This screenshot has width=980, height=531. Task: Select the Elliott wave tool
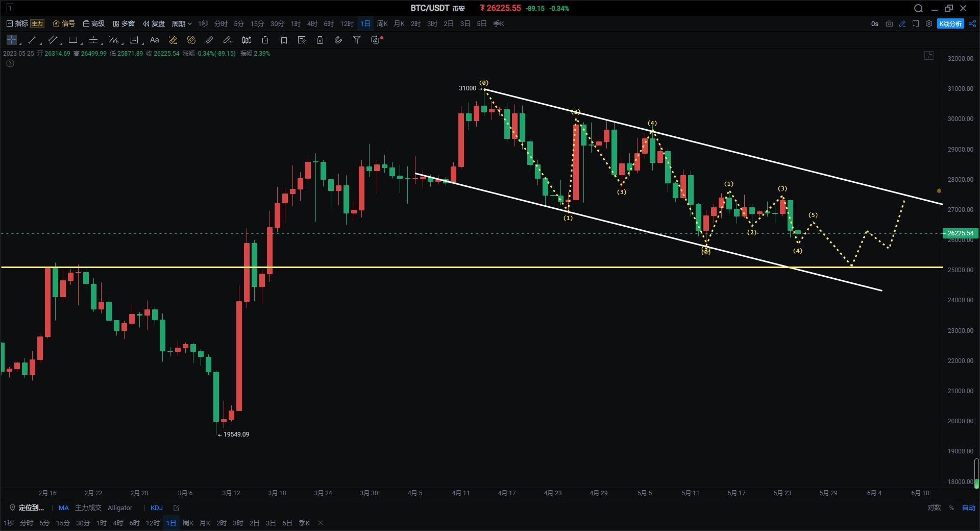(113, 40)
